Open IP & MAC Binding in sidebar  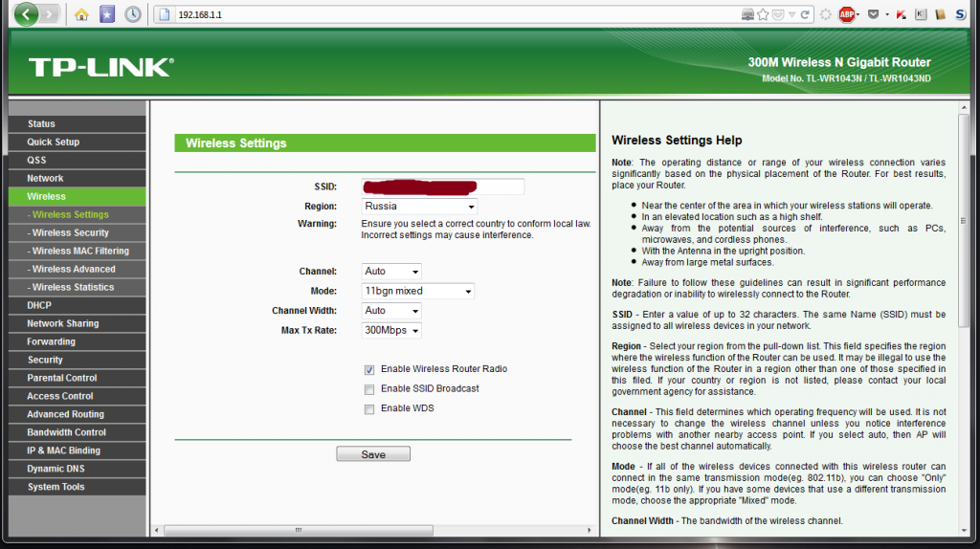tap(78, 450)
